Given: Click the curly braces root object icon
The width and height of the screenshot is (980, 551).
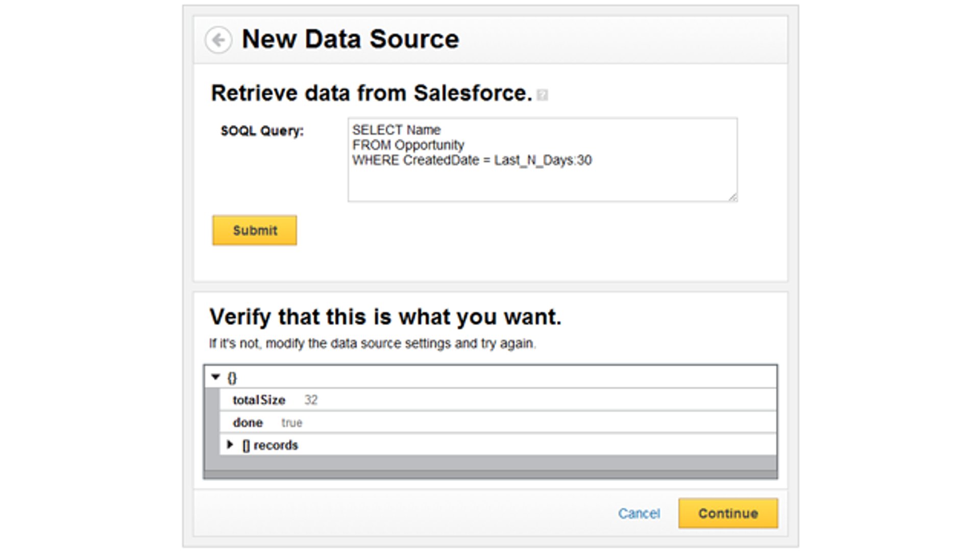Looking at the screenshot, I should (x=232, y=378).
